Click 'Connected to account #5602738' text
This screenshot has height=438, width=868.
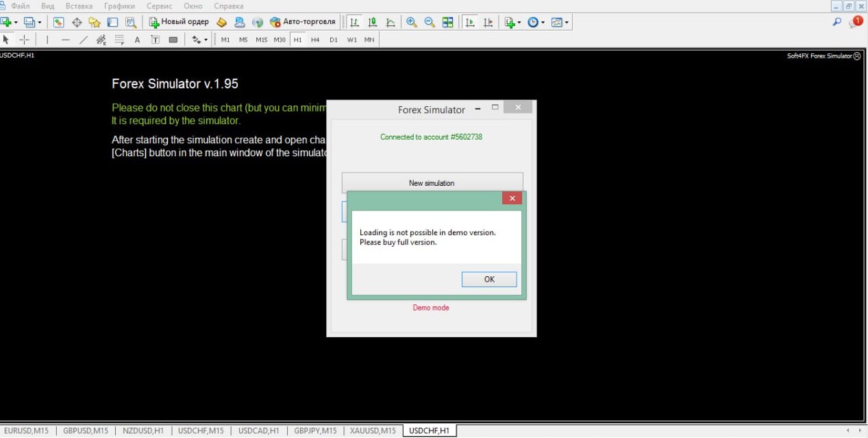click(432, 137)
